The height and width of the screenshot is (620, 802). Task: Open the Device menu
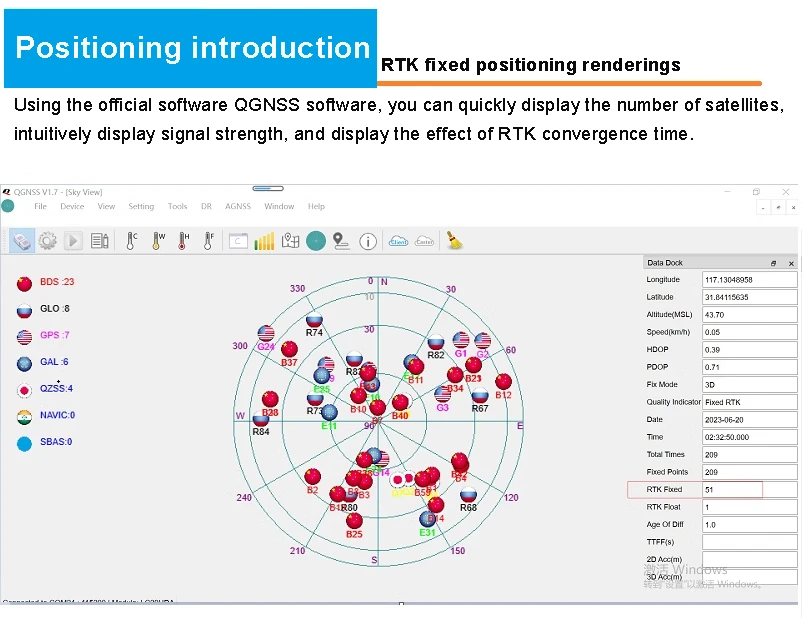tap(72, 207)
